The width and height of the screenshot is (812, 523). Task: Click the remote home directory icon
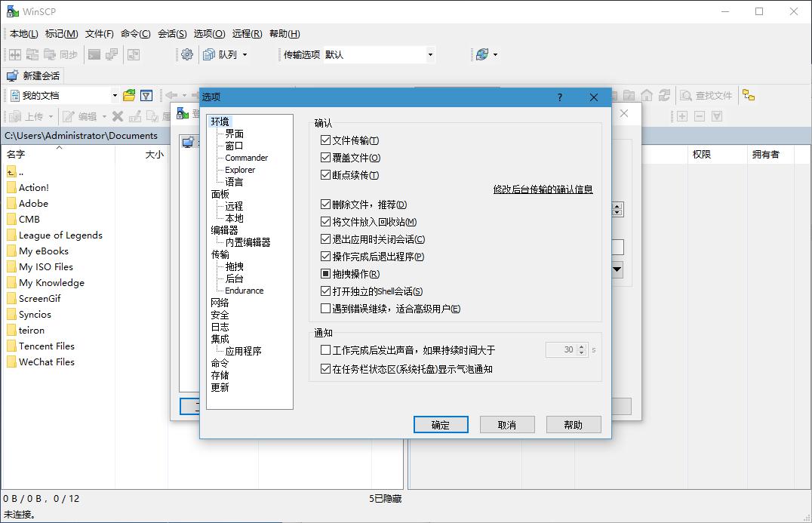[647, 95]
